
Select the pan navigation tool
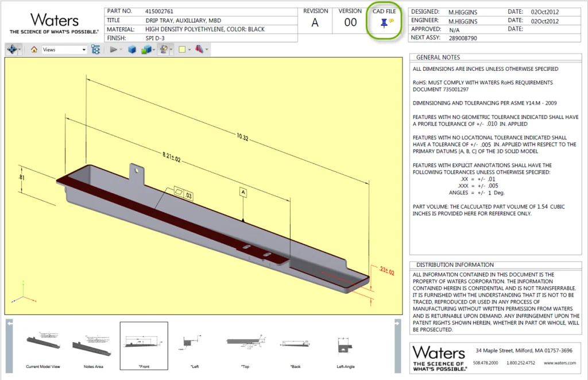pyautogui.click(x=13, y=49)
